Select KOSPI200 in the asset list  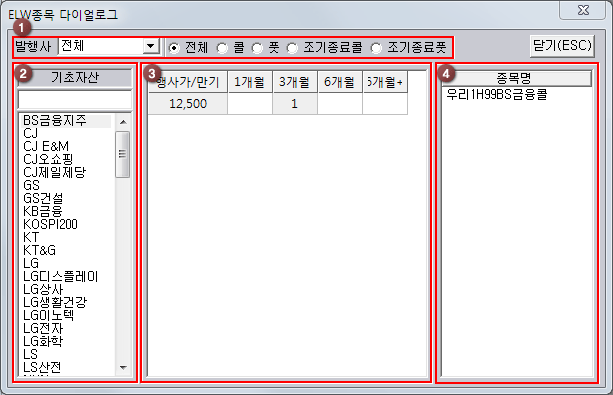point(50,224)
